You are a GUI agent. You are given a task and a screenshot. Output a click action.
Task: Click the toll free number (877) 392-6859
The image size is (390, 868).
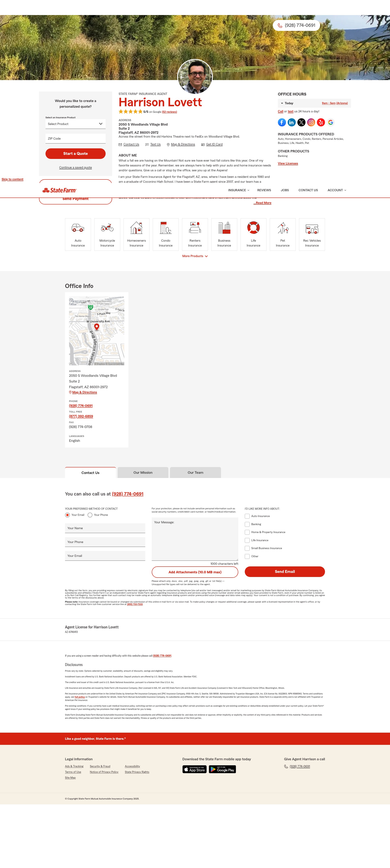point(81,416)
